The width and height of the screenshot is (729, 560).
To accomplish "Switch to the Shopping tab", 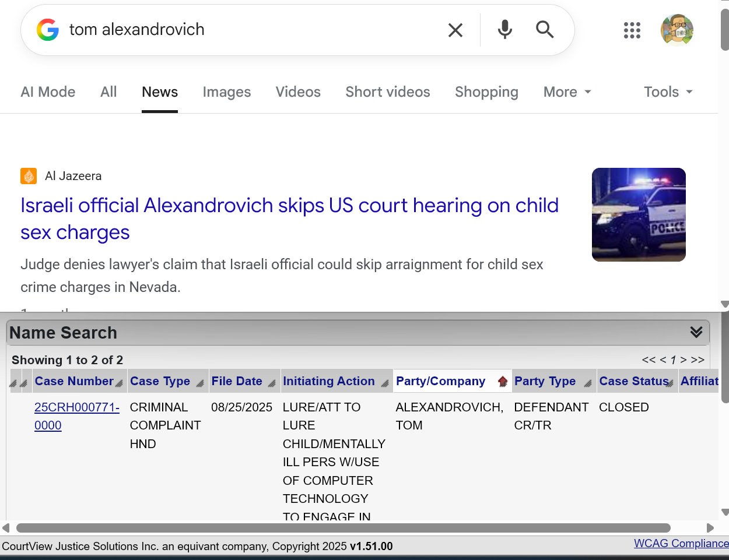I will (486, 92).
